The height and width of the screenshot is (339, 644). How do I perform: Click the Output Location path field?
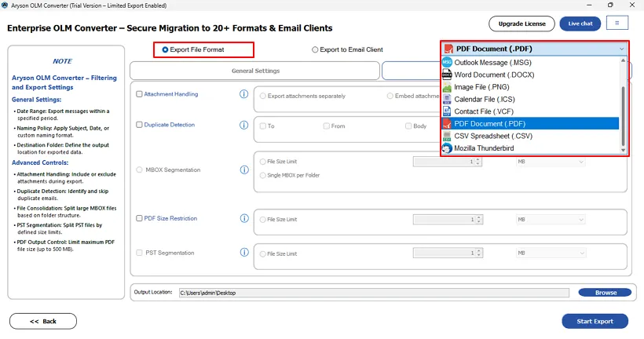pos(373,293)
